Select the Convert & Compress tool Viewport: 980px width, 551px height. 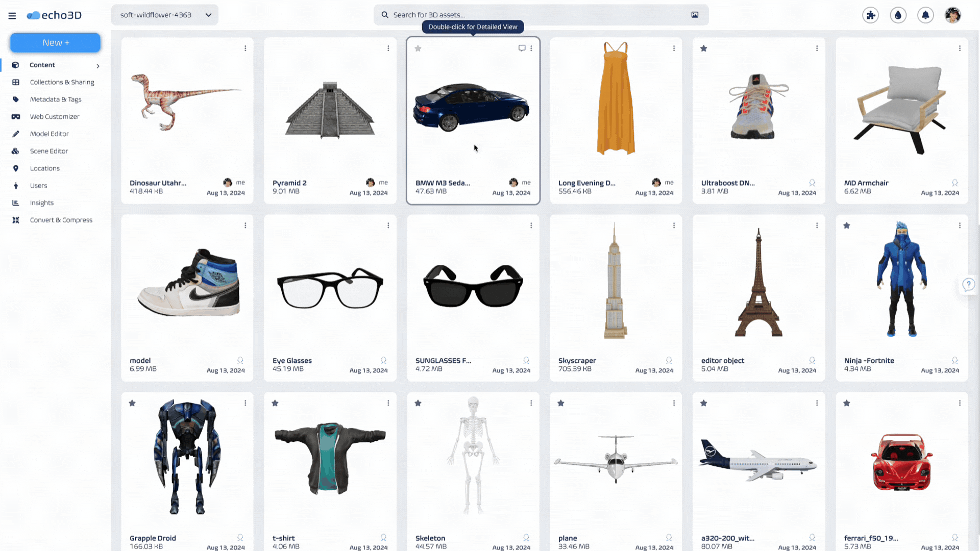point(61,219)
